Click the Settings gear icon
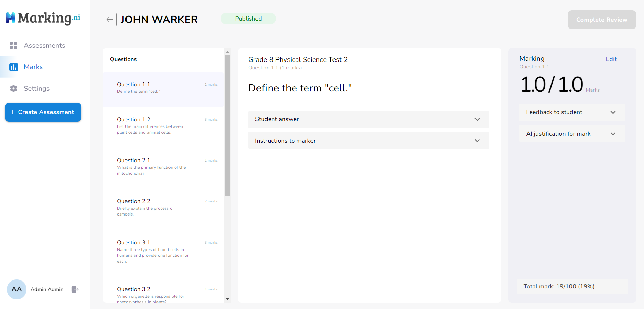 click(13, 88)
